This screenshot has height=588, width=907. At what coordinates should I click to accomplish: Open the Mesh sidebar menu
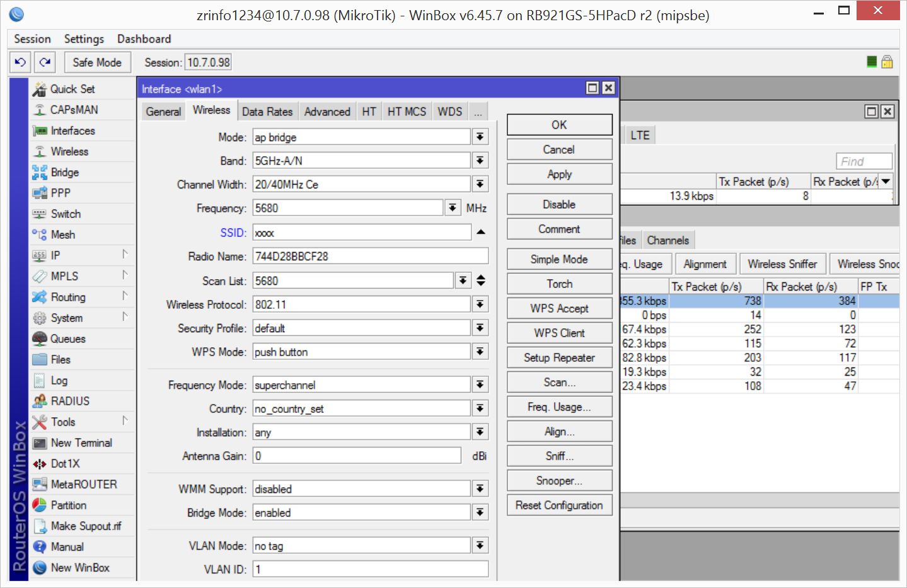[x=83, y=234]
